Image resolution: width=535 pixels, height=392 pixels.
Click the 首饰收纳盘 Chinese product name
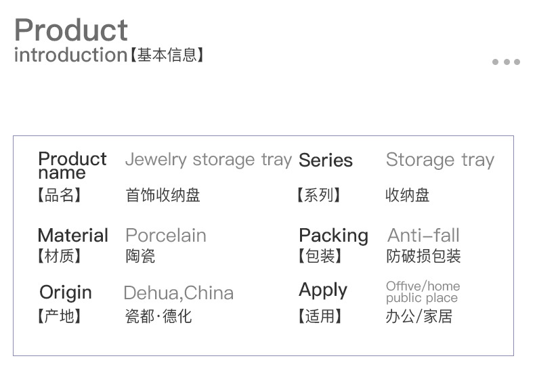tap(163, 196)
